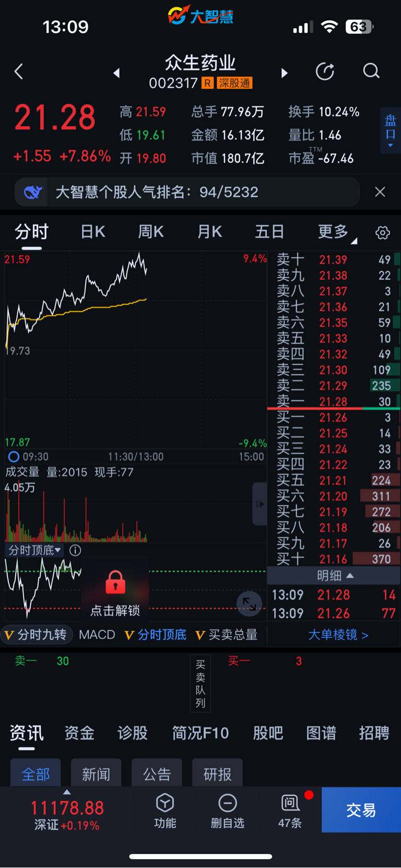
Task: Select the 买六 21.20 order row
Action: click(x=334, y=496)
